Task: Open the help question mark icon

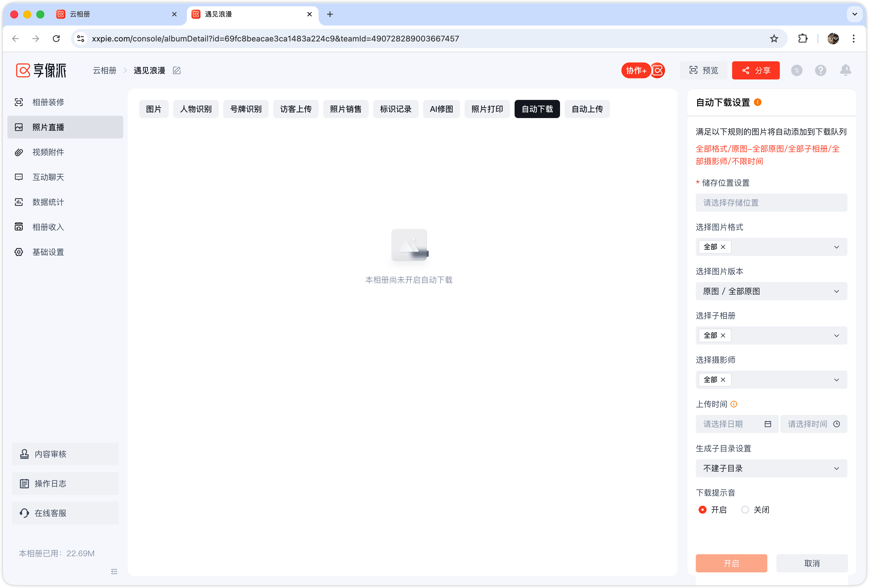Action: [x=821, y=70]
